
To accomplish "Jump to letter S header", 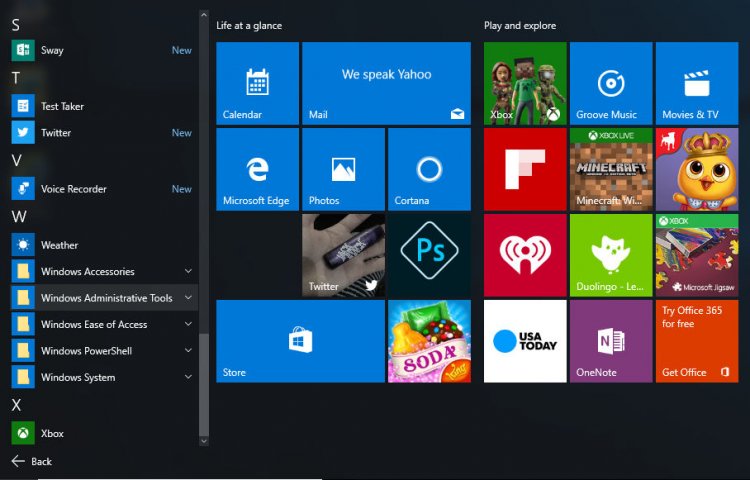I will 16,25.
